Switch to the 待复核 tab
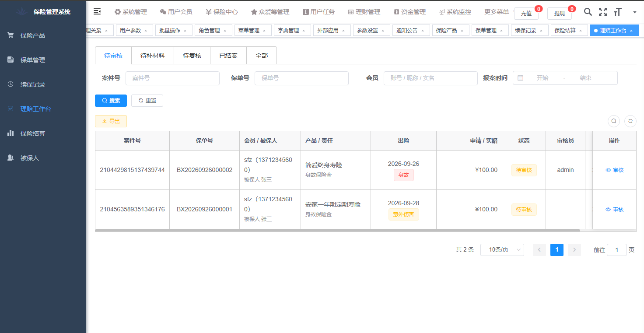Screen dimensions: 644x333 (192, 56)
